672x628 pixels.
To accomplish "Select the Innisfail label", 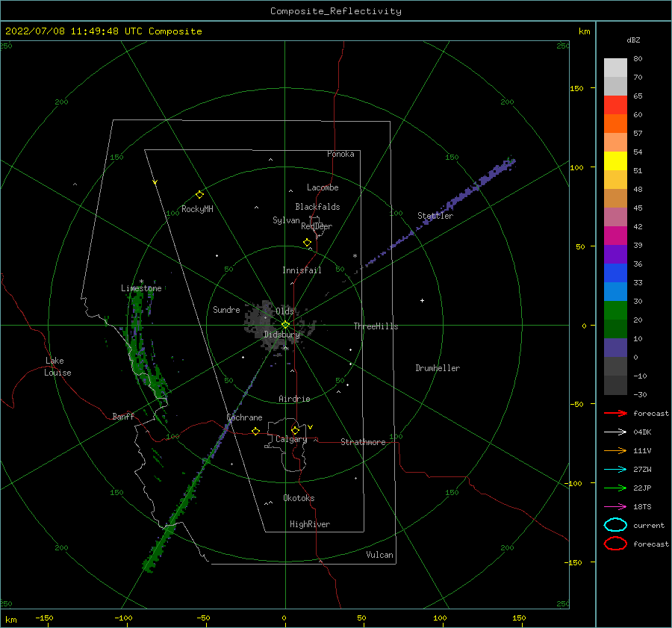I will point(302,270).
